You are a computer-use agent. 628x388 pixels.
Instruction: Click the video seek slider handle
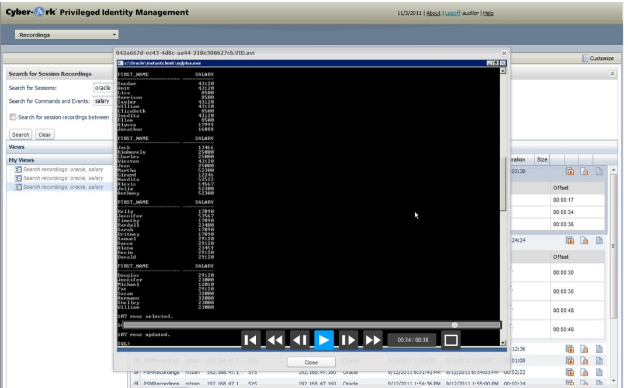455,325
